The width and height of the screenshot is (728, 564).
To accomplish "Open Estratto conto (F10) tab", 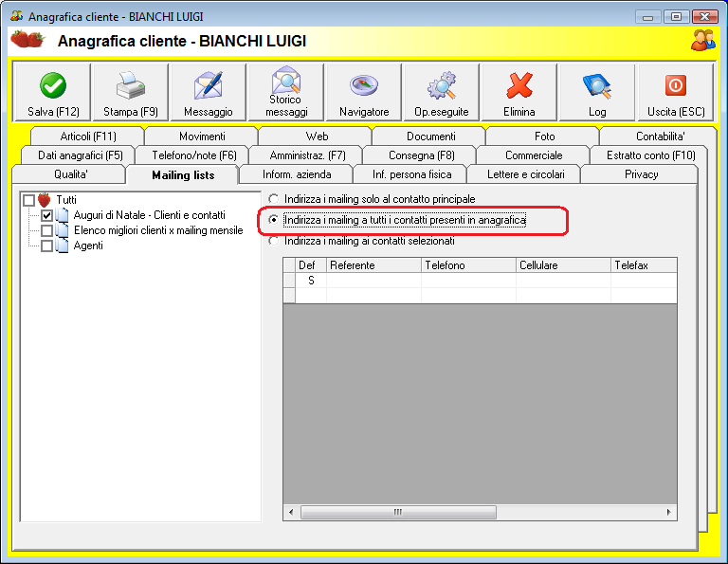I will point(651,155).
